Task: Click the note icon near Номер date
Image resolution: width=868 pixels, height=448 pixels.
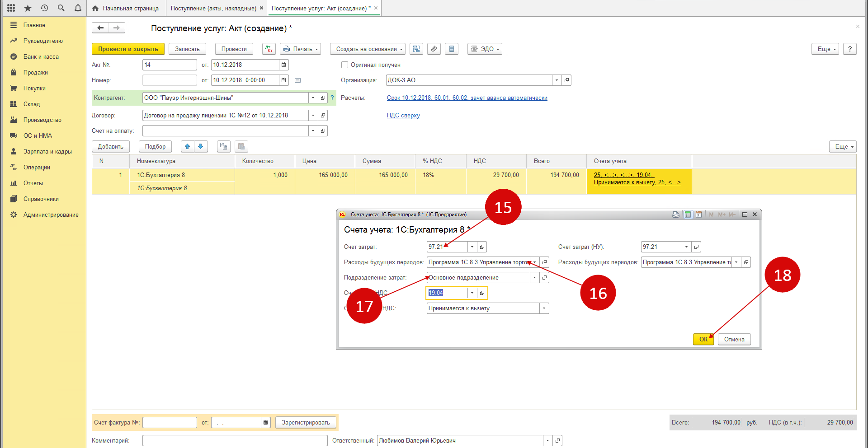Action: 297,80
